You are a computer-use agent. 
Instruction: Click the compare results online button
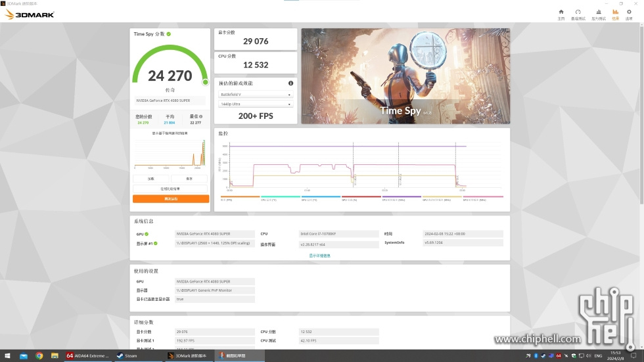(x=170, y=189)
